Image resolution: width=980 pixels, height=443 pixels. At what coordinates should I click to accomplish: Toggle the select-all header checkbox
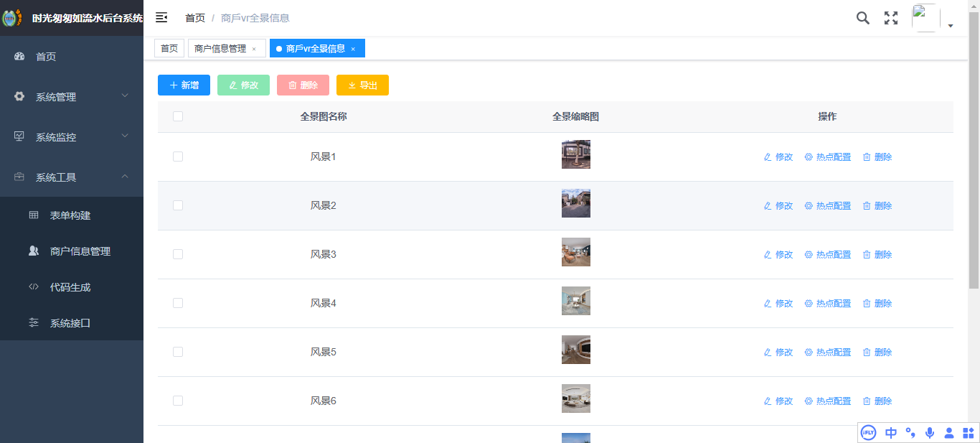178,116
